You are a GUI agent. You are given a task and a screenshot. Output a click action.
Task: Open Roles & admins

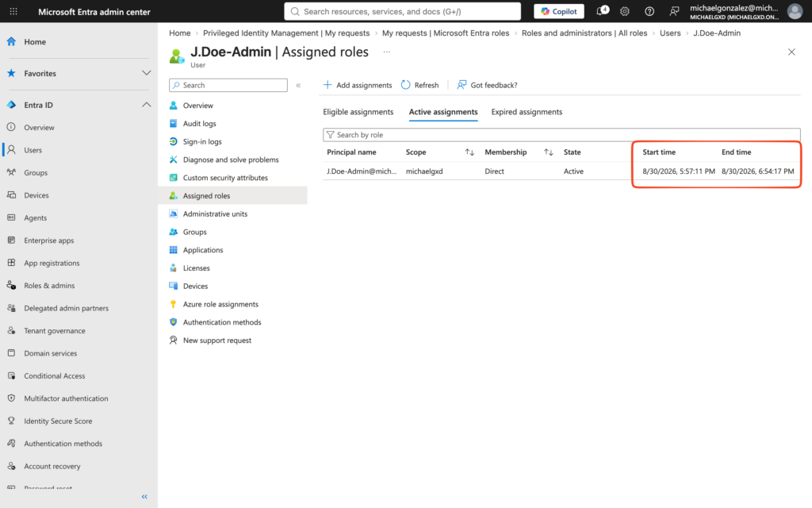click(49, 286)
